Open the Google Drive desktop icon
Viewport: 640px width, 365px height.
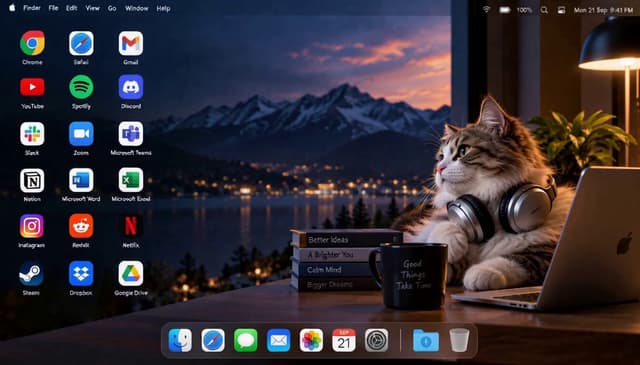131,274
